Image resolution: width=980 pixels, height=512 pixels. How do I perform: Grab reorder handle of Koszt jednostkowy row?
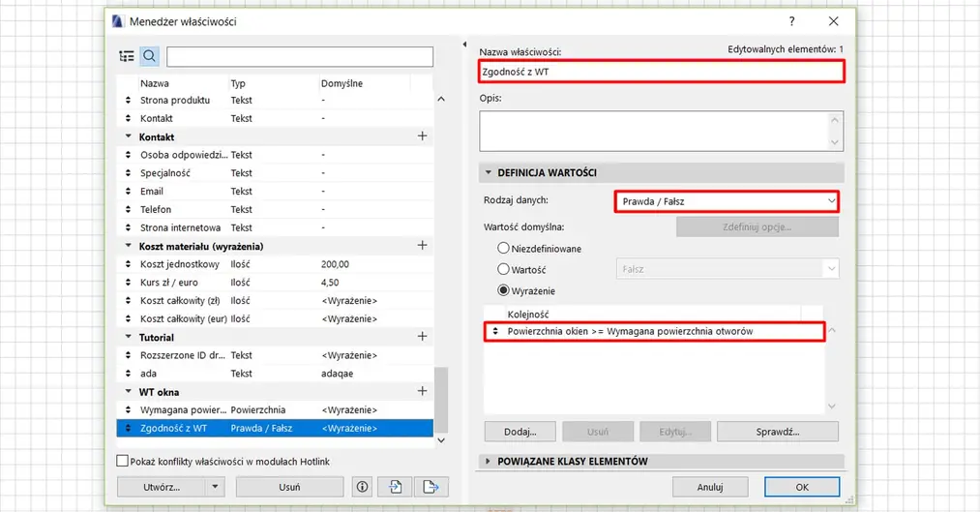(x=128, y=264)
